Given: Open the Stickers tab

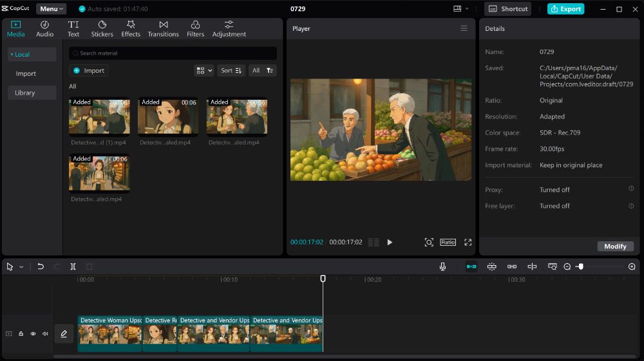Looking at the screenshot, I should click(x=102, y=29).
